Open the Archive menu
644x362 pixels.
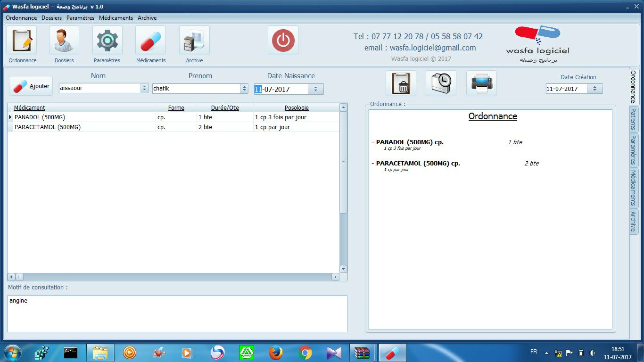[147, 18]
